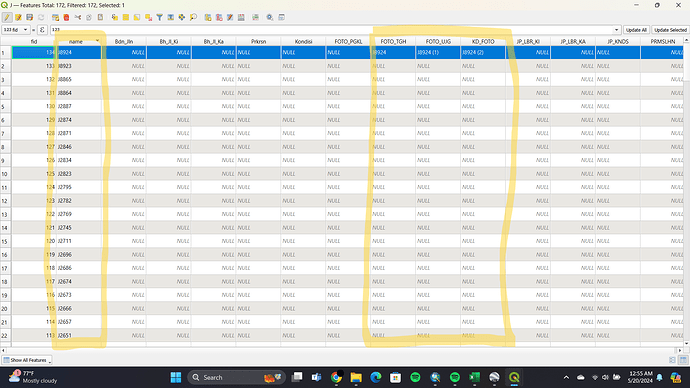Click the vertical scrollbar down arrow
The width and height of the screenshot is (690, 388).
coord(686,344)
